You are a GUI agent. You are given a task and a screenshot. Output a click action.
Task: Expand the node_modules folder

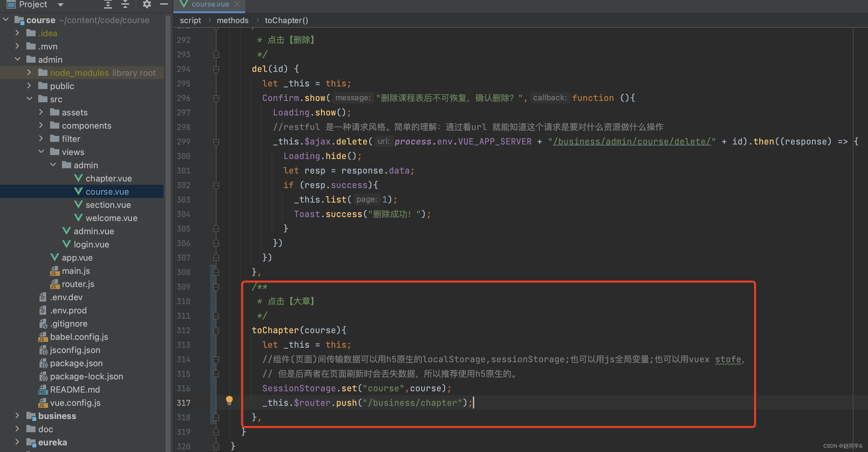click(x=29, y=73)
